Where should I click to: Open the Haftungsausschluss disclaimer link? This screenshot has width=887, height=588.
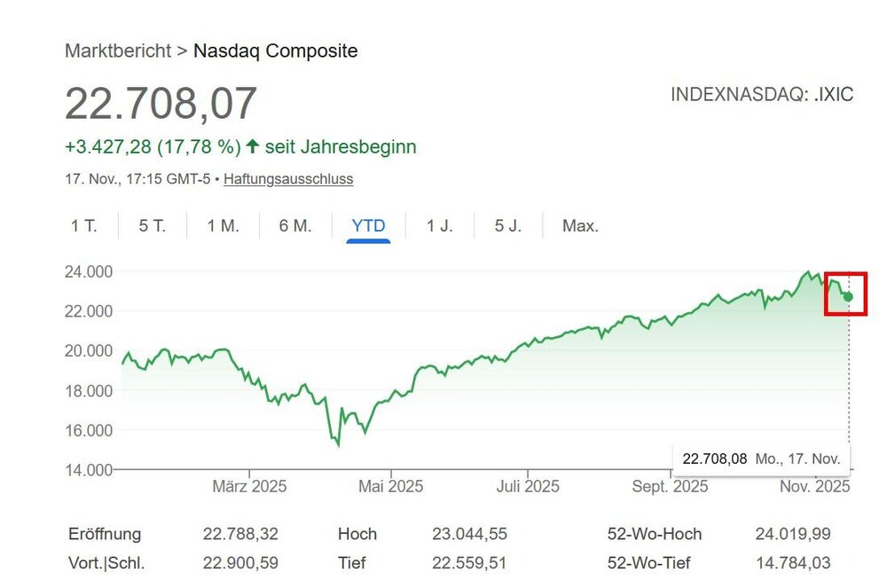[286, 179]
